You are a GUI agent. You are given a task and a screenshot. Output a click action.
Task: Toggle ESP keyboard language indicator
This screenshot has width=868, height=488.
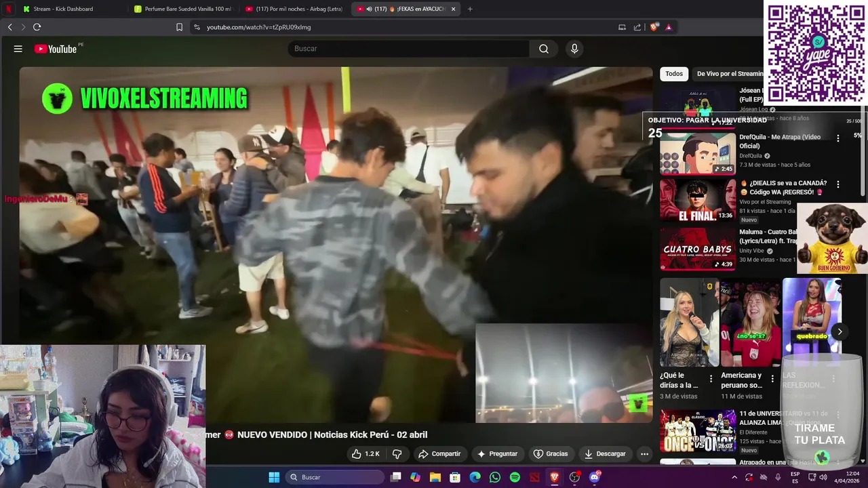[795, 477]
